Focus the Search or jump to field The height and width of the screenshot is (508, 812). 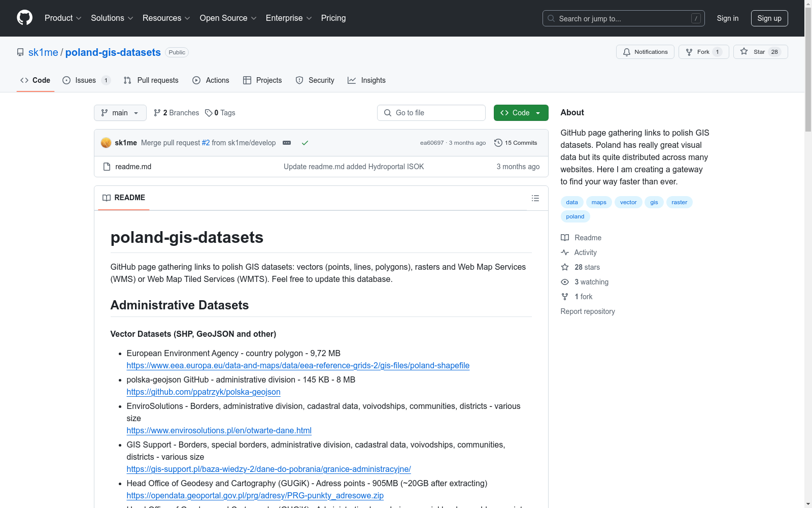(624, 18)
